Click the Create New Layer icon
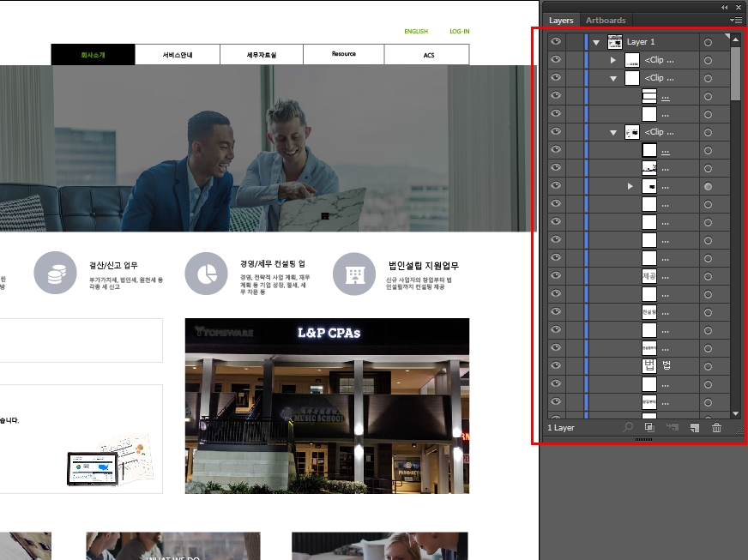 [695, 427]
